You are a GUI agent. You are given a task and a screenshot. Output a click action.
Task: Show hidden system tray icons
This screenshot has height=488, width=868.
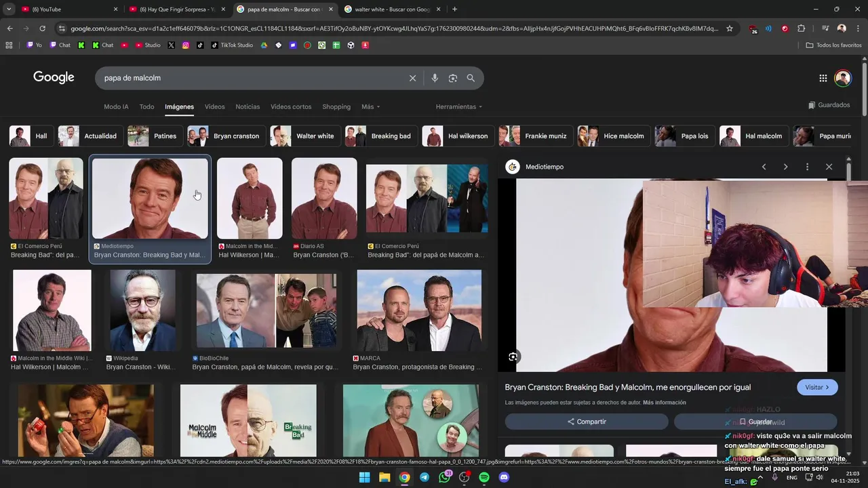pyautogui.click(x=760, y=477)
